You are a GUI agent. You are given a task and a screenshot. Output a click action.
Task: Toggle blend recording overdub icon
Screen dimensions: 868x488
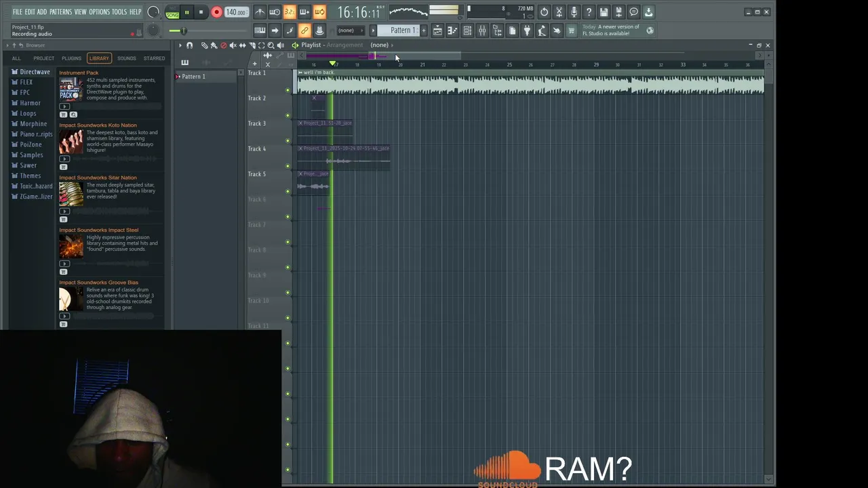[x=305, y=12]
